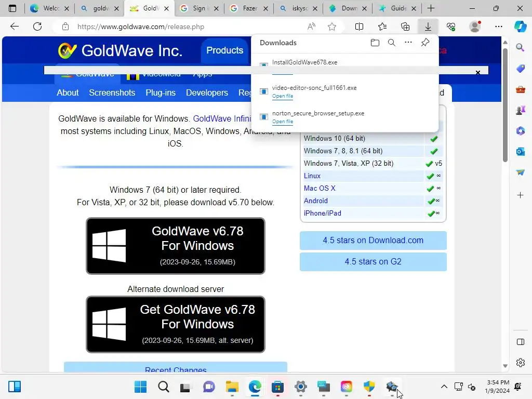532x399 pixels.
Task: View site information lock icon
Action: 65,26
